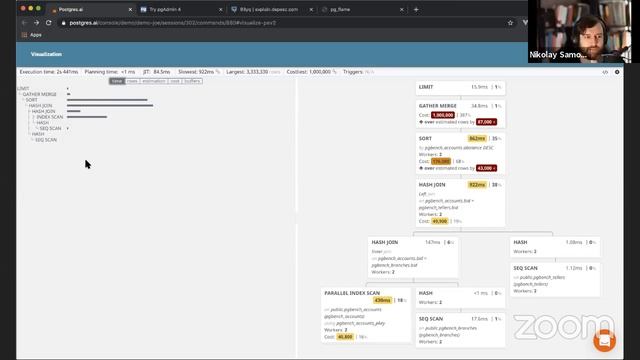This screenshot has width=640, height=360.
Task: Select the 'estimation' metric toggle
Action: (154, 81)
